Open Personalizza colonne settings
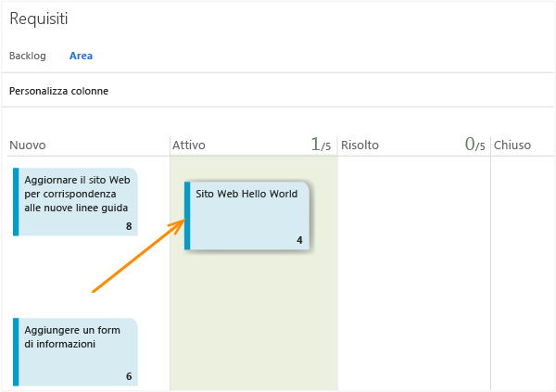 coord(58,91)
